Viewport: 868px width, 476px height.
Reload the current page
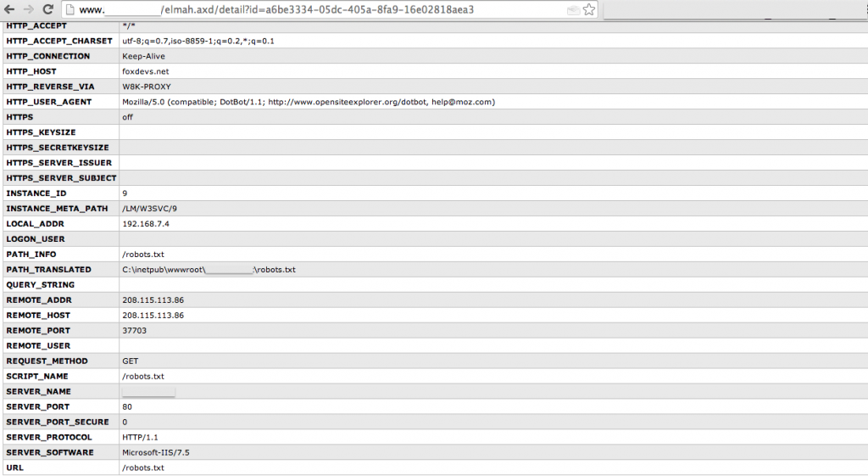47,9
